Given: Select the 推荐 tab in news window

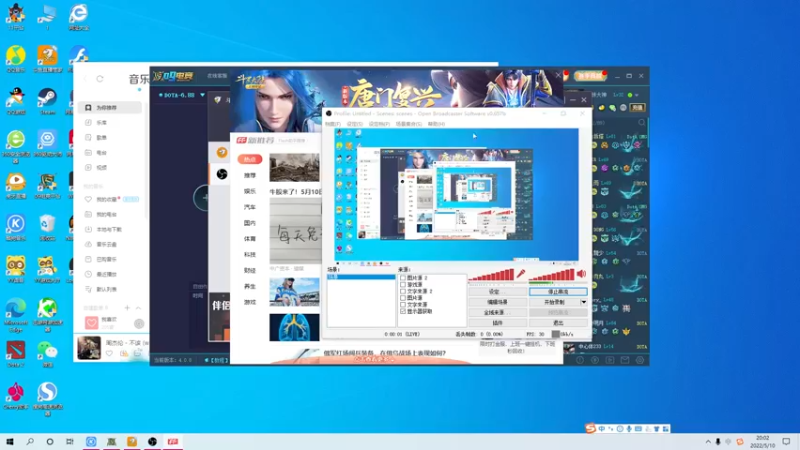Looking at the screenshot, I should (249, 176).
